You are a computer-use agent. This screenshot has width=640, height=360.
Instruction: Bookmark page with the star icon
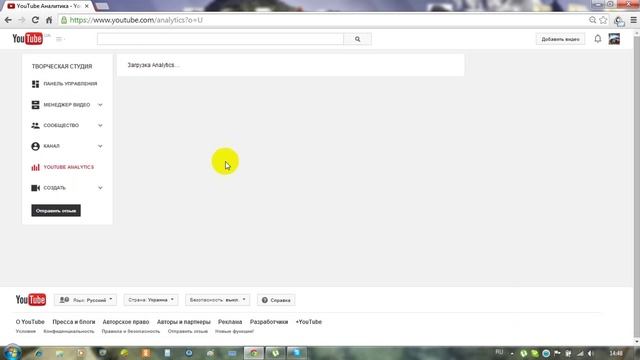pyautogui.click(x=603, y=20)
